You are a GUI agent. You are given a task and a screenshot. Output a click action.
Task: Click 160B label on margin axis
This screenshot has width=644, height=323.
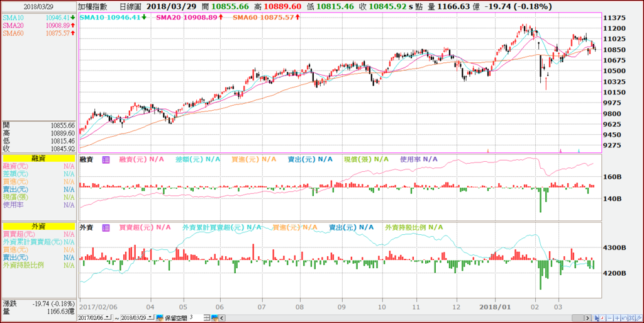click(x=613, y=177)
